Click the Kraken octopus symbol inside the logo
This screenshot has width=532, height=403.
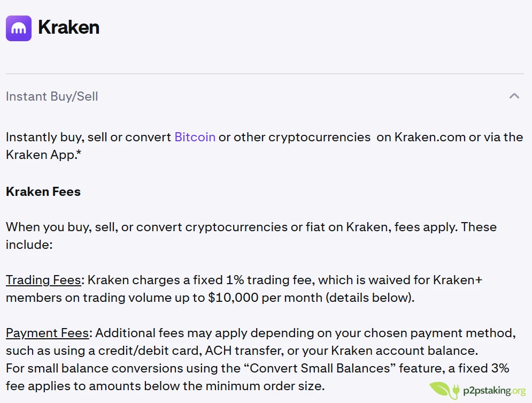18,28
